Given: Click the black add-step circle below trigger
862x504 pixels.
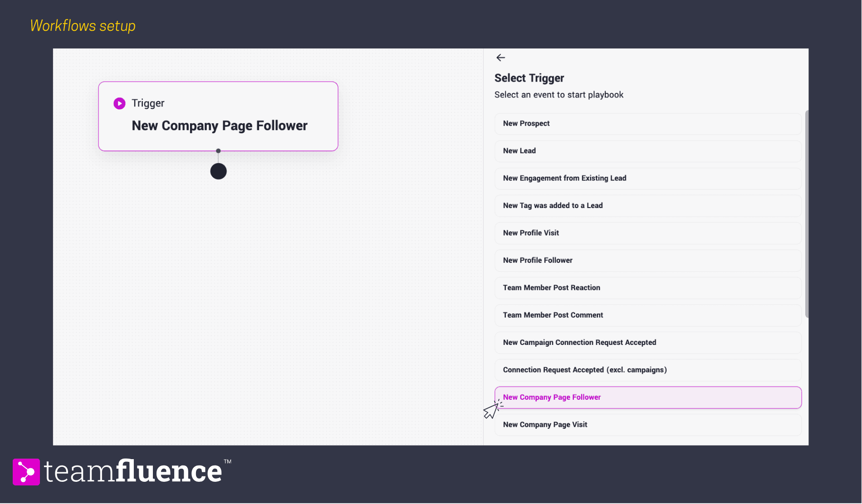Looking at the screenshot, I should (218, 171).
